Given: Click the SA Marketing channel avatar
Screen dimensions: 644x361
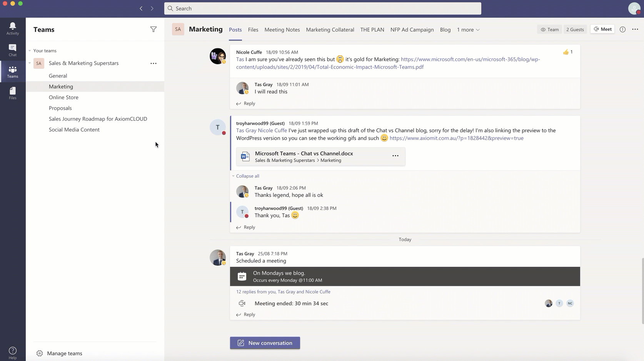Looking at the screenshot, I should [x=178, y=29].
